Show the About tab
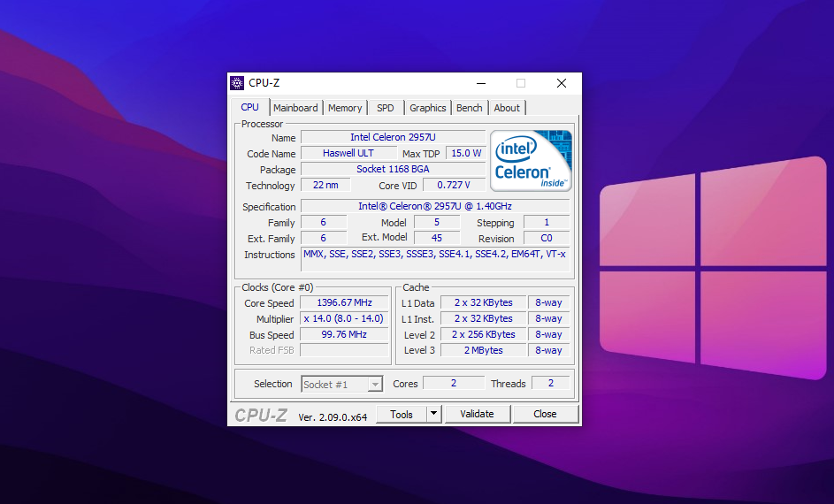Viewport: 834px width, 504px height. click(507, 108)
